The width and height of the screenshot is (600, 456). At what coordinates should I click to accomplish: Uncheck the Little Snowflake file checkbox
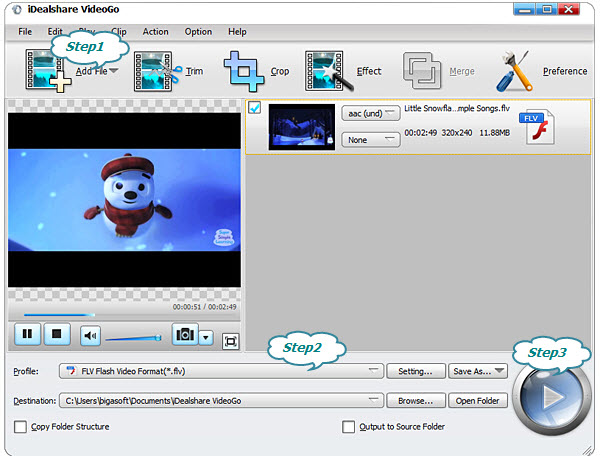(254, 107)
